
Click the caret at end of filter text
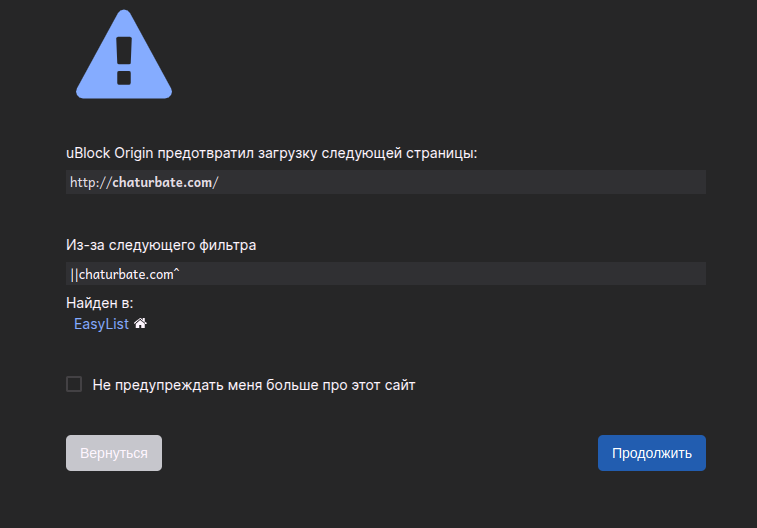(x=176, y=272)
